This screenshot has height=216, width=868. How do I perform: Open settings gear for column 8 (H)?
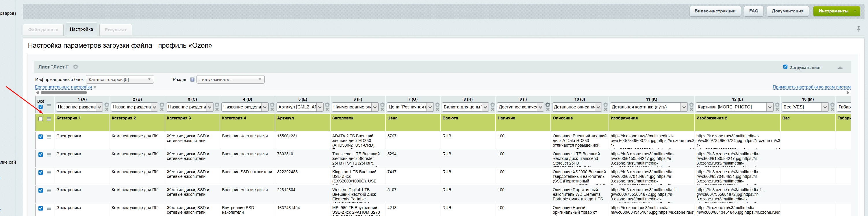493,104
